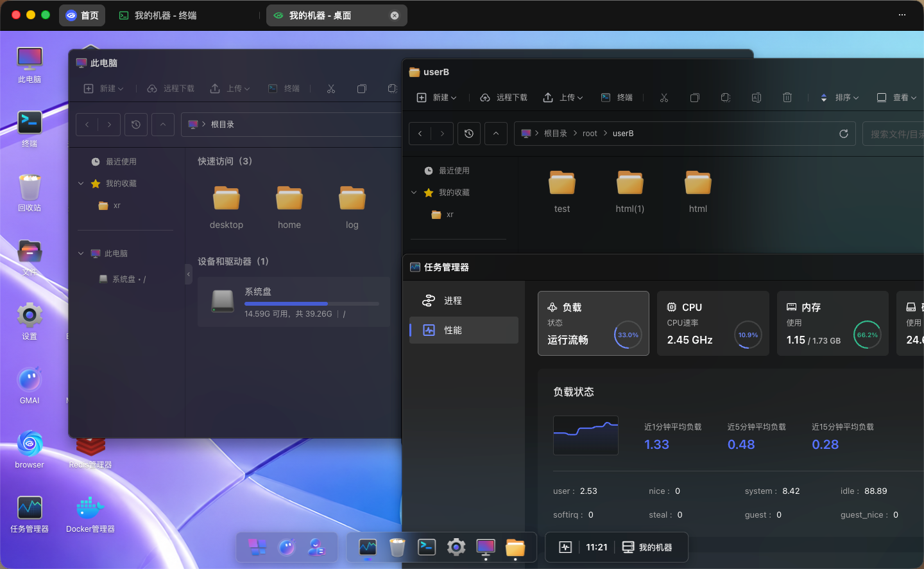
Task: Open 查看 dropdown in userB window
Action: [x=897, y=98]
